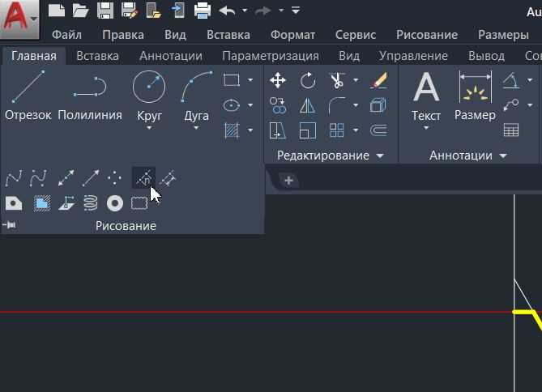This screenshot has width=542, height=392.
Task: Undo the last action with the arrow icon
Action: (227, 11)
